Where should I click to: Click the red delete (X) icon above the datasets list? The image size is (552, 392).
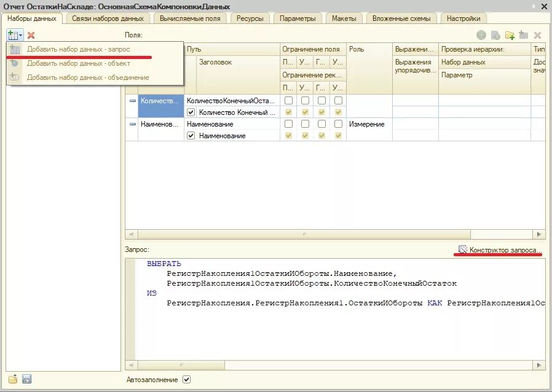pyautogui.click(x=30, y=34)
